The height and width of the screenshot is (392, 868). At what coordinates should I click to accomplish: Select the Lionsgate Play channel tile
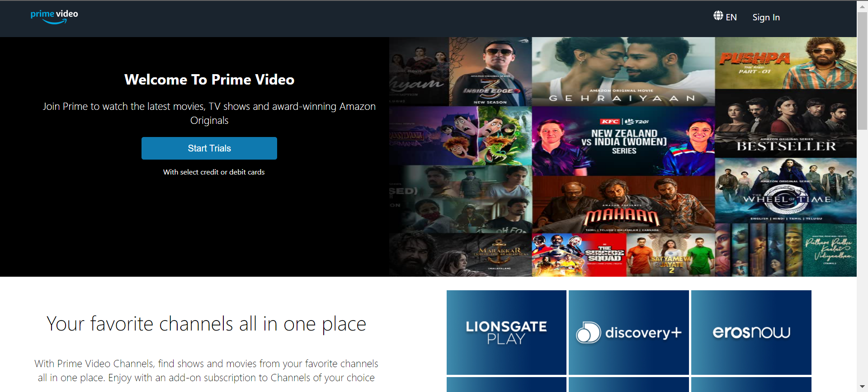506,332
